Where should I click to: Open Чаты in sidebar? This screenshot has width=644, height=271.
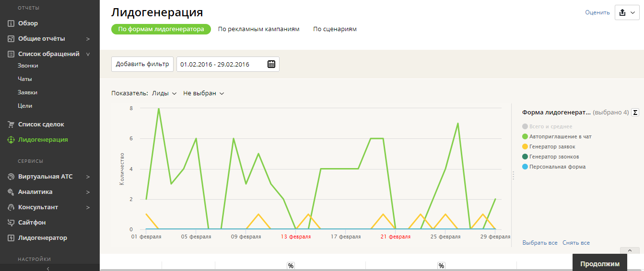click(25, 79)
